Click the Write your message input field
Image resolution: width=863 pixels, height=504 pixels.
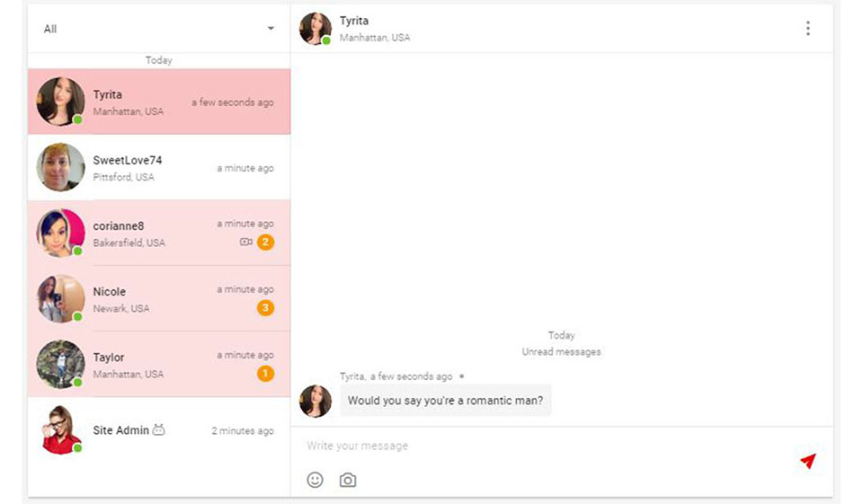tap(539, 446)
